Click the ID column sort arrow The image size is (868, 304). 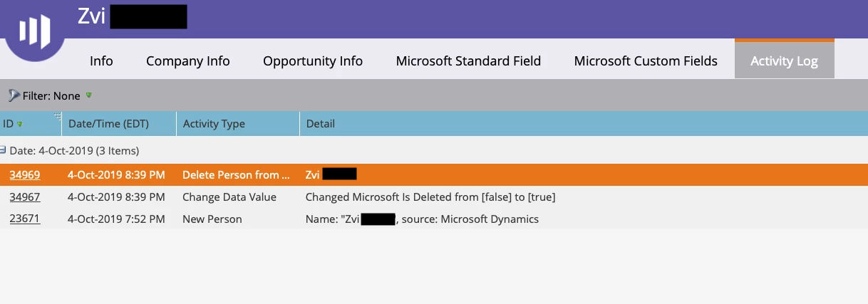click(x=20, y=124)
